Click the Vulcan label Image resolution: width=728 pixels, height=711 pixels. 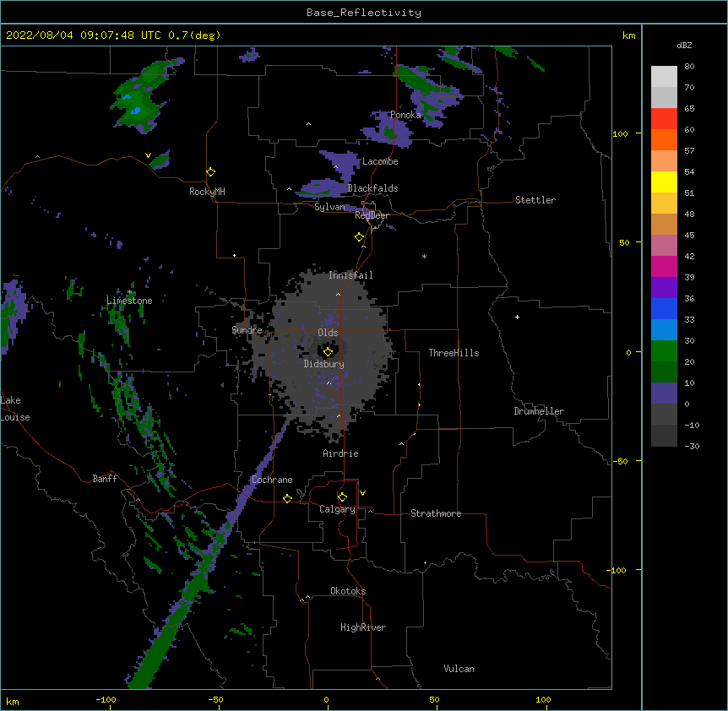(x=459, y=669)
